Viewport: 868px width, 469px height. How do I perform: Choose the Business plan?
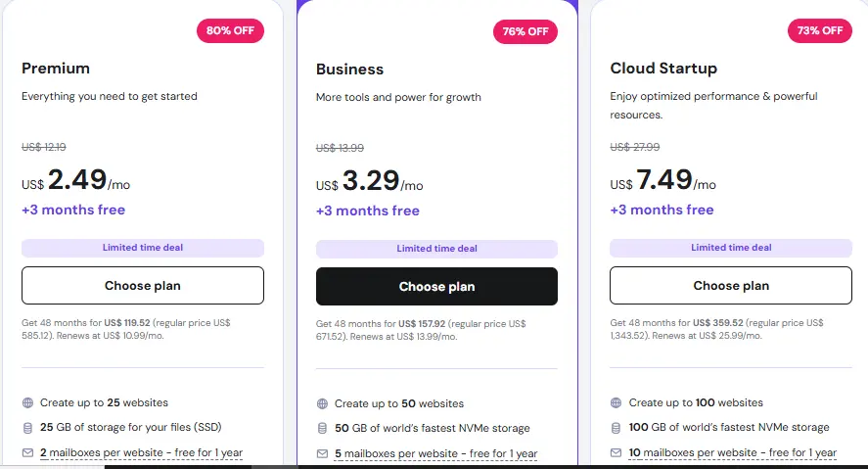[x=436, y=287]
